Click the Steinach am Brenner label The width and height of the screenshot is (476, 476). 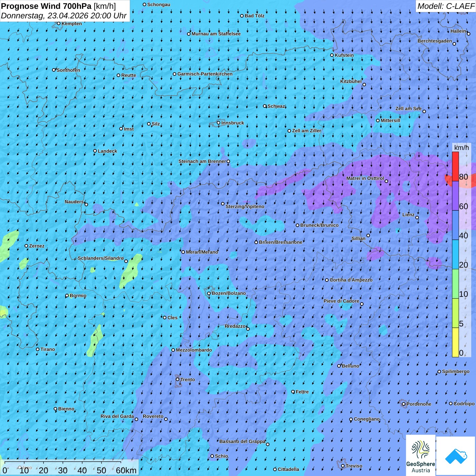(x=202, y=161)
